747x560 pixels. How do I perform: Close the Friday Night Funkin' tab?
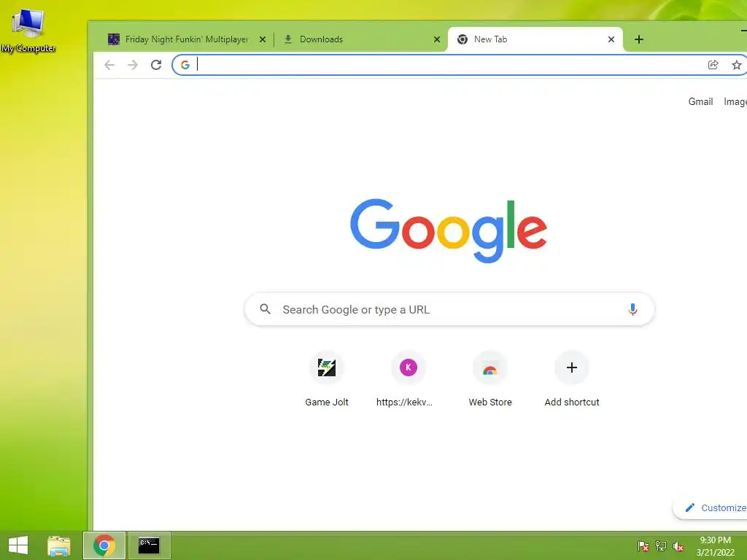click(263, 39)
